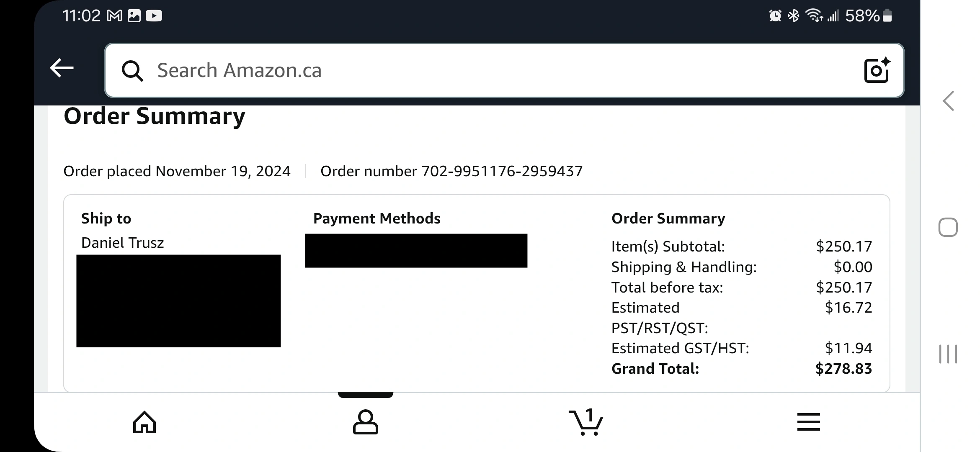The image size is (980, 452).
Task: Tap the back arrow in the header
Action: coord(62,68)
